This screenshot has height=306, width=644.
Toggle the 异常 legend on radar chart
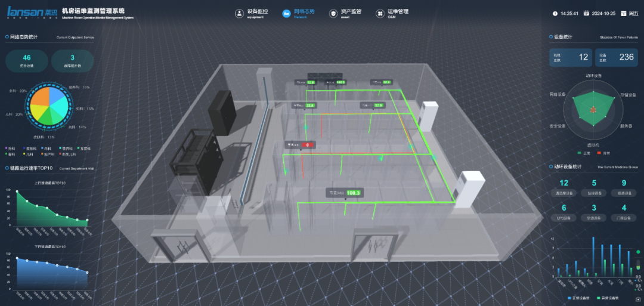click(603, 153)
